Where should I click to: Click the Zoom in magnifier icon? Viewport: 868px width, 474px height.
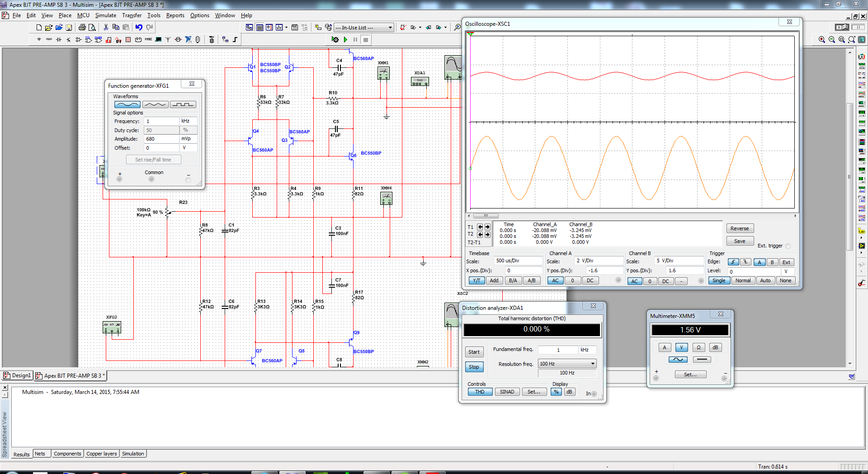[821, 40]
